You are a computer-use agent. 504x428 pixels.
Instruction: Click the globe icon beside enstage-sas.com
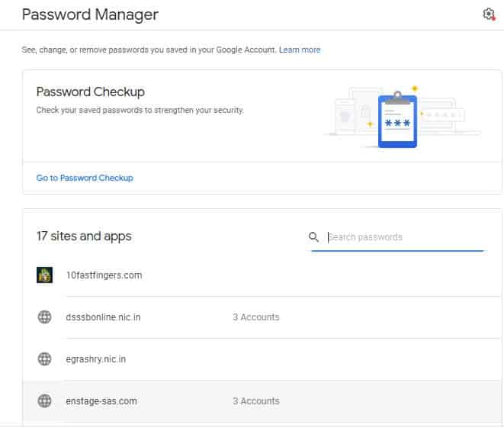pyautogui.click(x=45, y=401)
